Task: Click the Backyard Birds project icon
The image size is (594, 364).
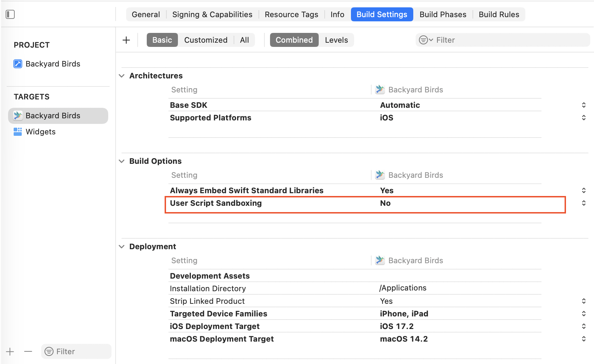Action: point(18,64)
